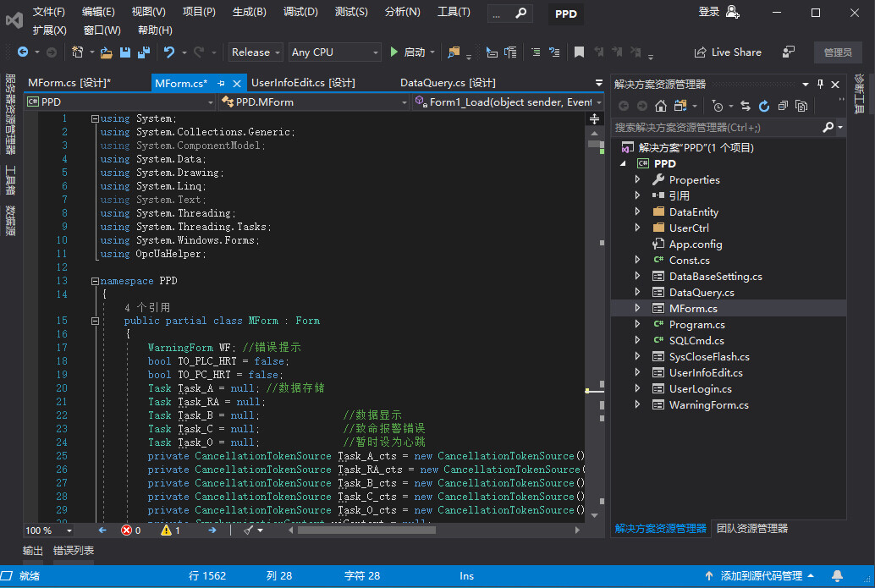This screenshot has width=875, height=588.
Task: Click the open file folder icon
Action: (x=106, y=52)
